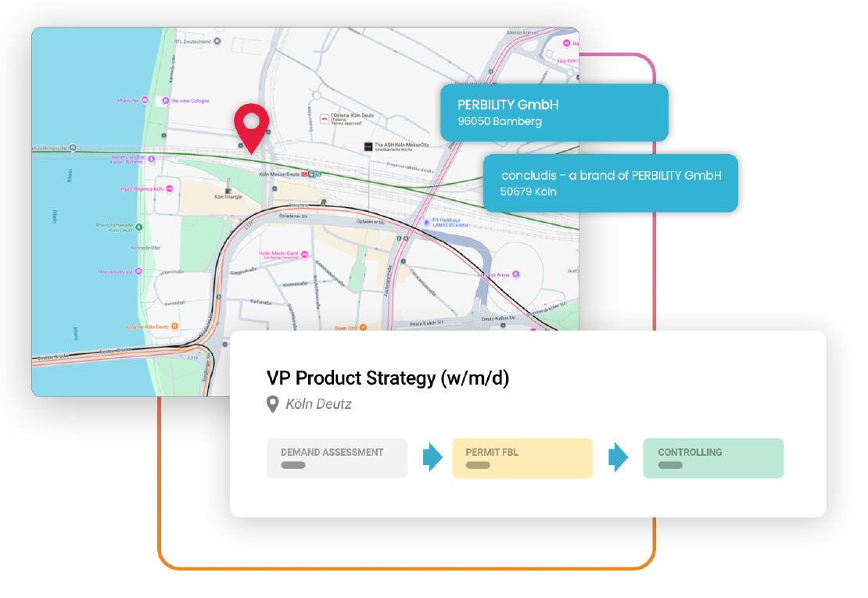Open the L'Osteria Köln Deutz restaurant icon
Viewport: 868px width, 598px height.
[325, 119]
